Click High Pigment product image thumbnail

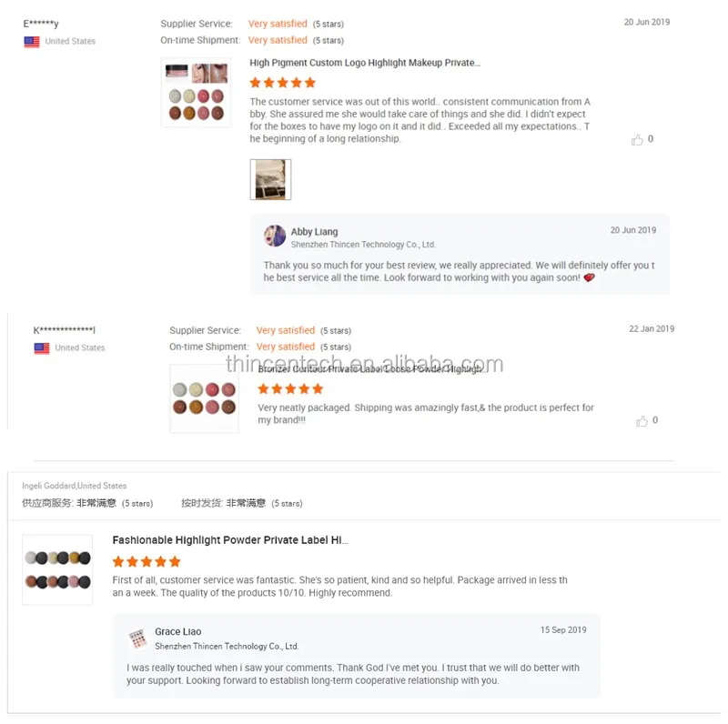click(x=196, y=92)
